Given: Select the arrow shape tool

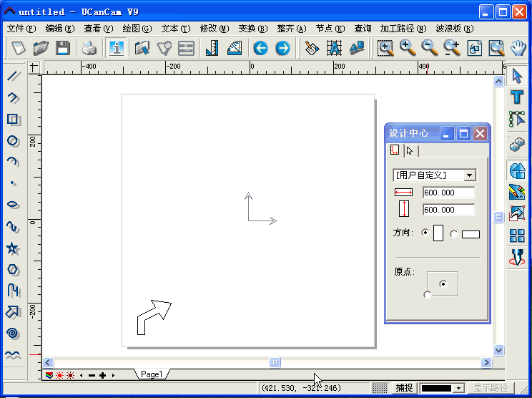Looking at the screenshot, I should pos(13,312).
